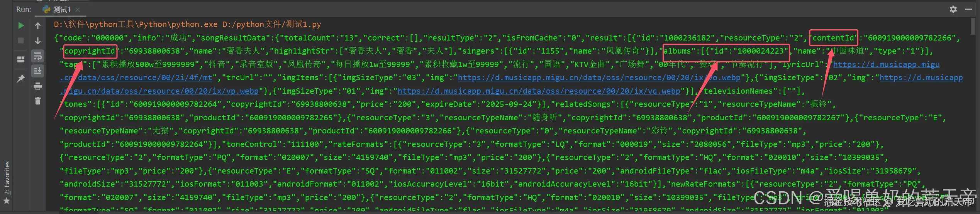This screenshot has height=214, width=980.
Task: Click the Restore Layout icon in Run panel
Action: pyautogui.click(x=21, y=59)
